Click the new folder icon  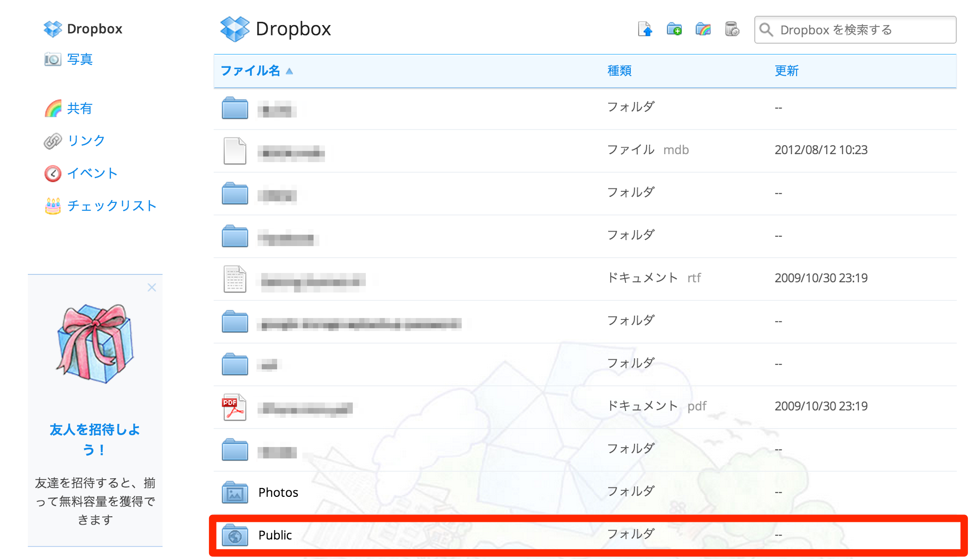[674, 29]
